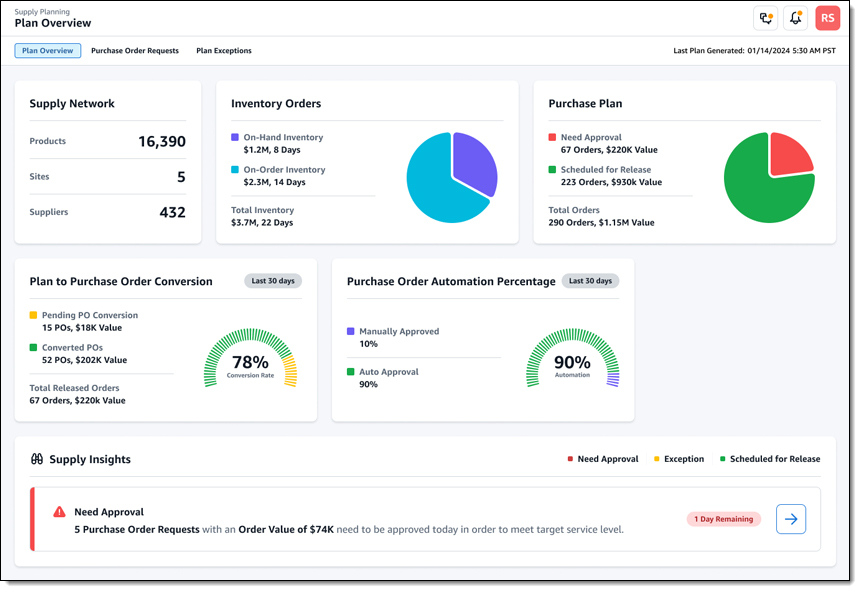860x591 pixels.
Task: Open the notifications bell icon
Action: (x=795, y=18)
